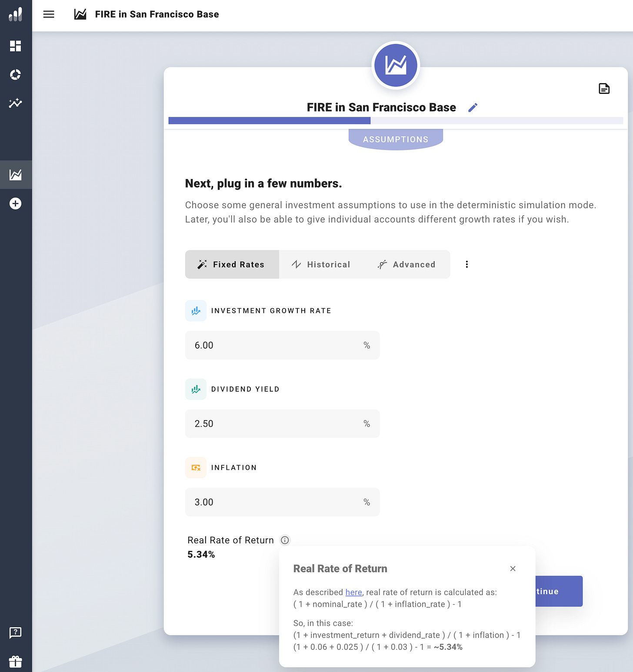The image size is (633, 672).
Task: Close the Real Rate of Return popup
Action: click(513, 569)
